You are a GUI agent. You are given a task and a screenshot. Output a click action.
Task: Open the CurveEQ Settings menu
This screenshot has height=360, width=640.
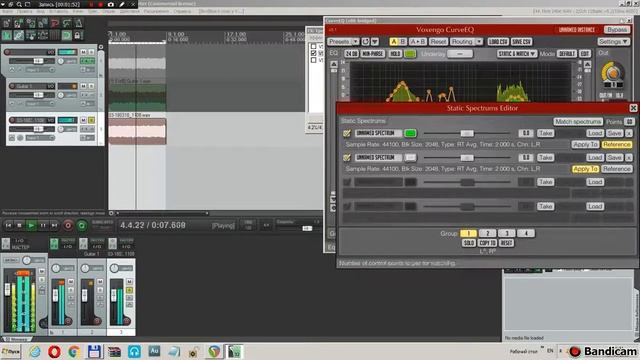[613, 42]
